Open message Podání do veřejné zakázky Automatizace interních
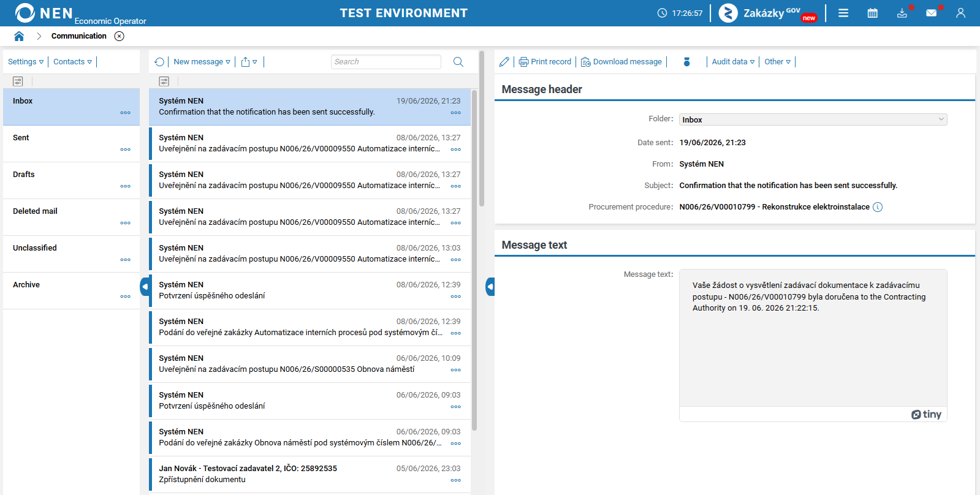The image size is (980, 495). coord(310,328)
